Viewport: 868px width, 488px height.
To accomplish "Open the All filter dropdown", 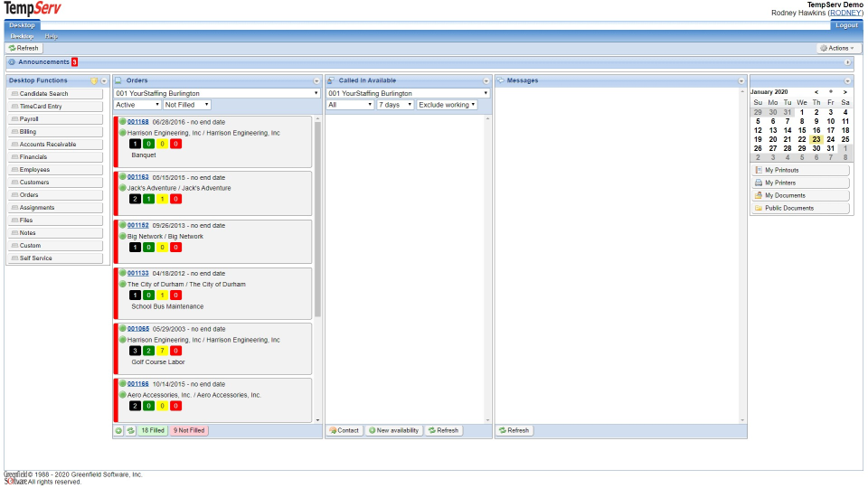I will pos(350,105).
